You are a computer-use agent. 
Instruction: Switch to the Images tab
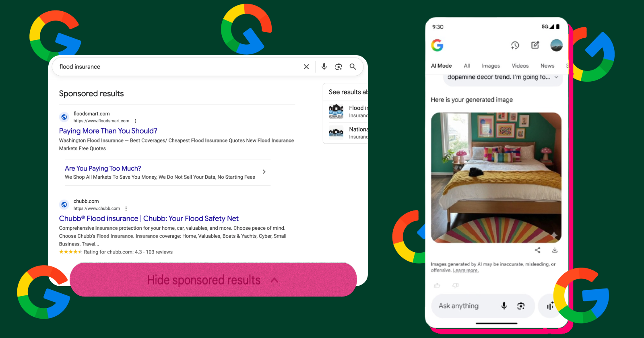491,66
